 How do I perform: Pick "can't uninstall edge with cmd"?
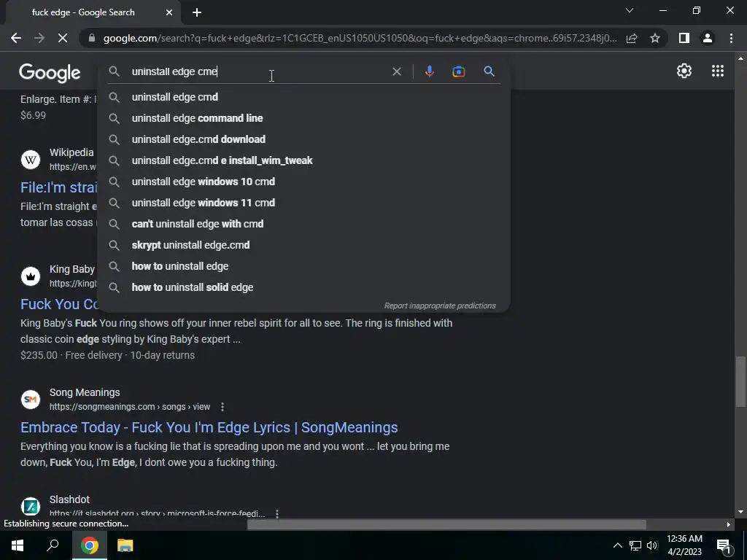click(x=304, y=224)
